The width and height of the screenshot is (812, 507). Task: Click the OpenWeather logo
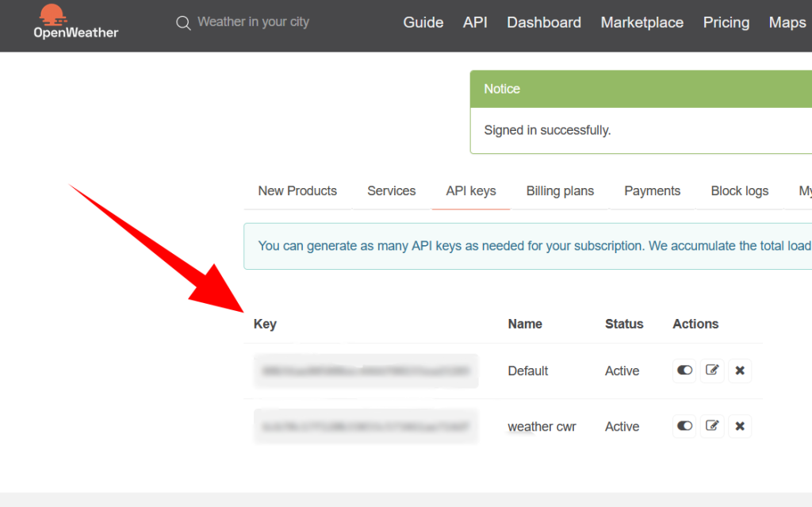point(75,22)
